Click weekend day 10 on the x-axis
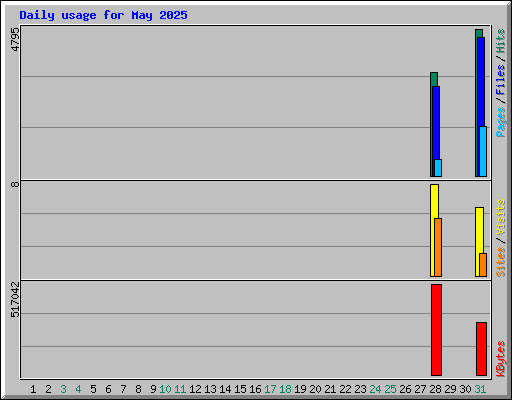This screenshot has width=512, height=400. (x=165, y=389)
